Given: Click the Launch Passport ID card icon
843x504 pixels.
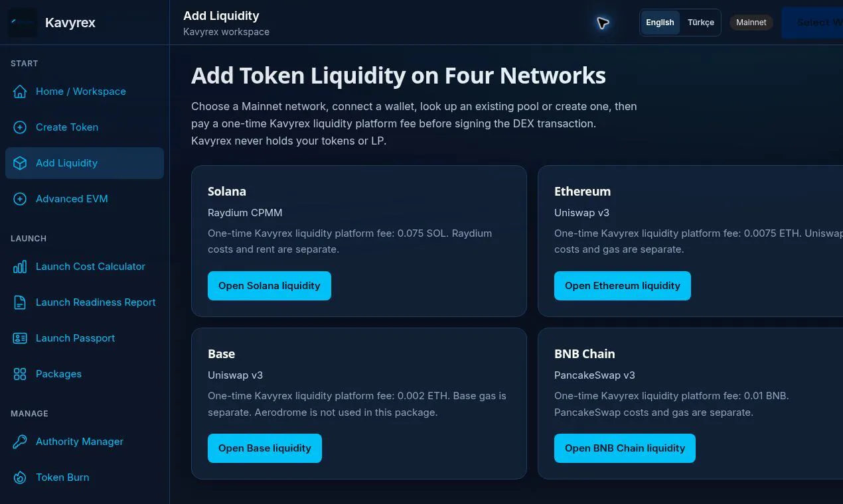Looking at the screenshot, I should coord(20,338).
